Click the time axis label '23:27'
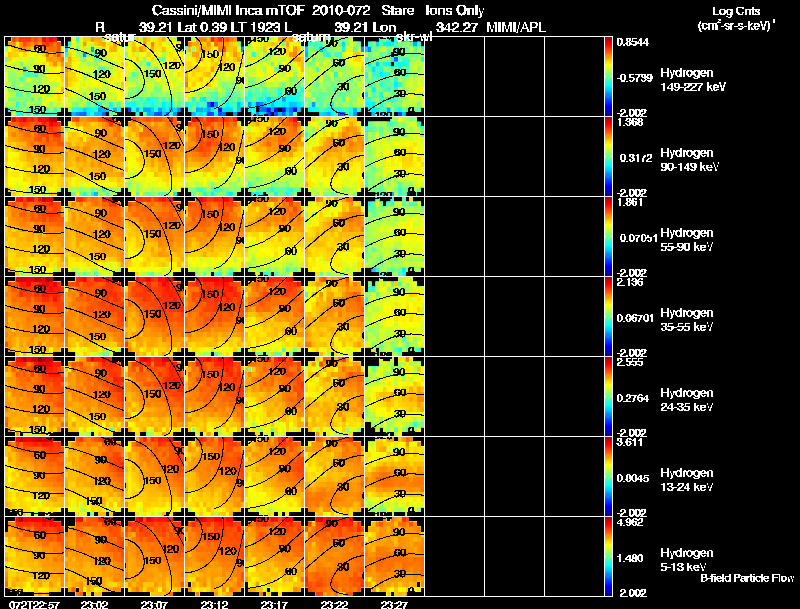 point(394,604)
